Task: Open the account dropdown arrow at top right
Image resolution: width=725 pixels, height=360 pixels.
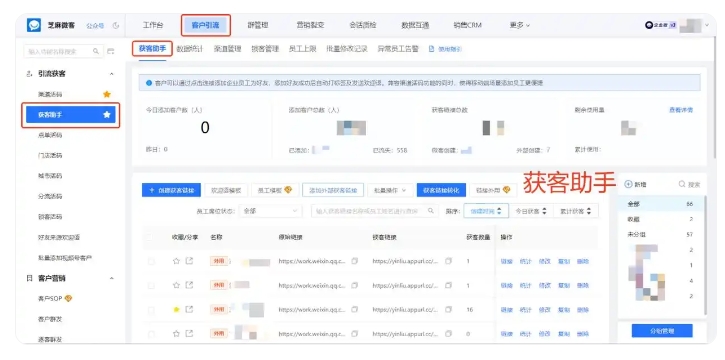Action: click(x=707, y=25)
